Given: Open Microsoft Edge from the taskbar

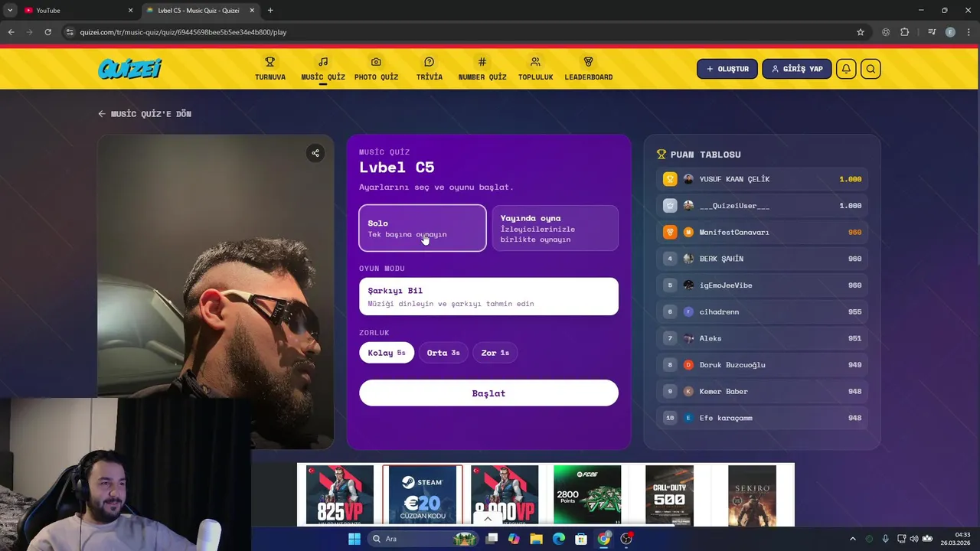Looking at the screenshot, I should (x=559, y=539).
